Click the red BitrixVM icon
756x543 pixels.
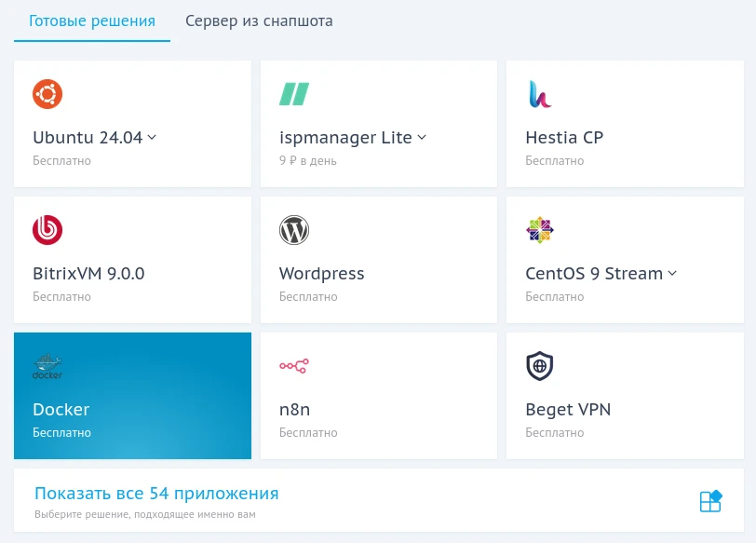[x=47, y=230]
